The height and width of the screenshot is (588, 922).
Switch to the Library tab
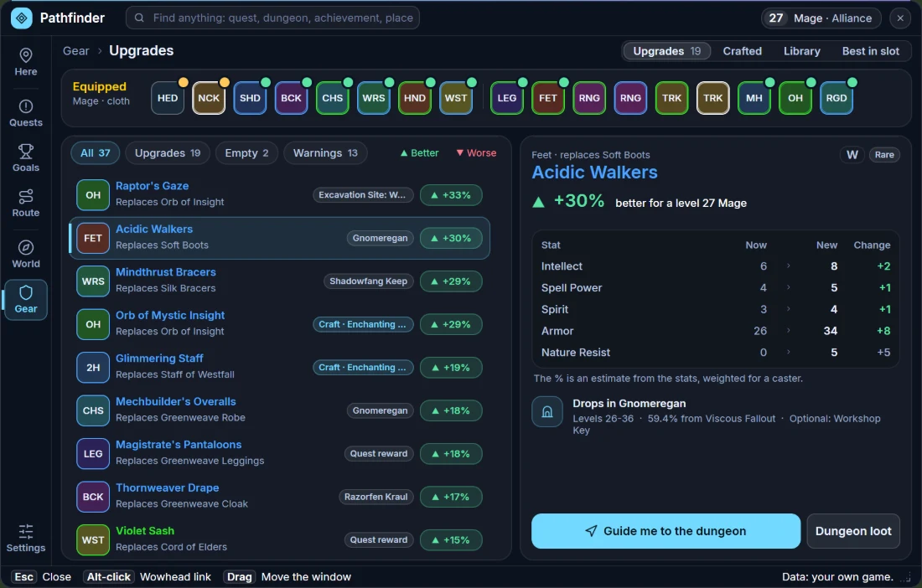(801, 51)
